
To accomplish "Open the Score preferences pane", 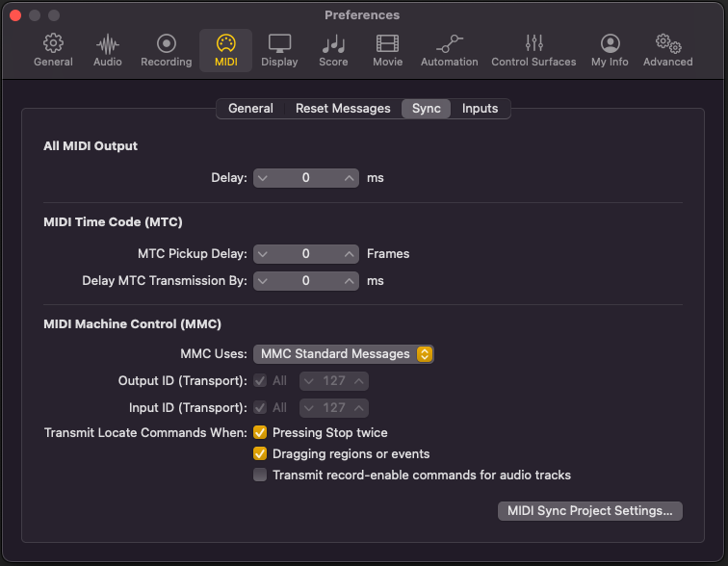I will pyautogui.click(x=333, y=50).
